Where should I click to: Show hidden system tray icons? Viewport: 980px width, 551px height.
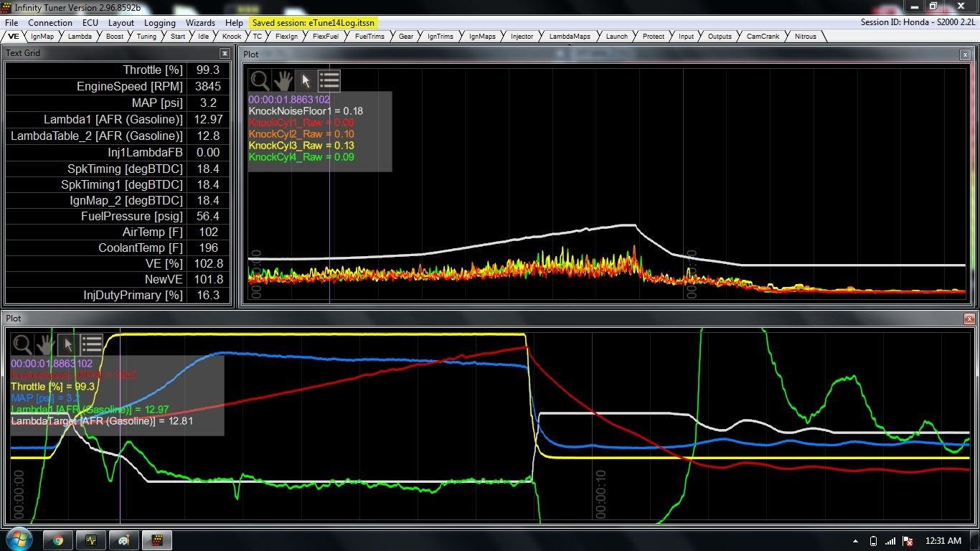click(x=855, y=541)
